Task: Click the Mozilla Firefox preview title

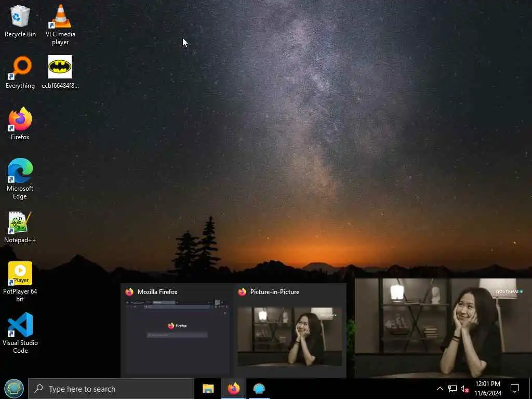Action: click(x=157, y=292)
